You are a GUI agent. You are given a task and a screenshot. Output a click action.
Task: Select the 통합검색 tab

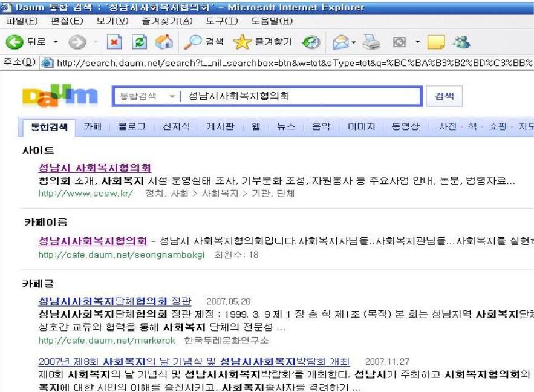pyautogui.click(x=49, y=128)
